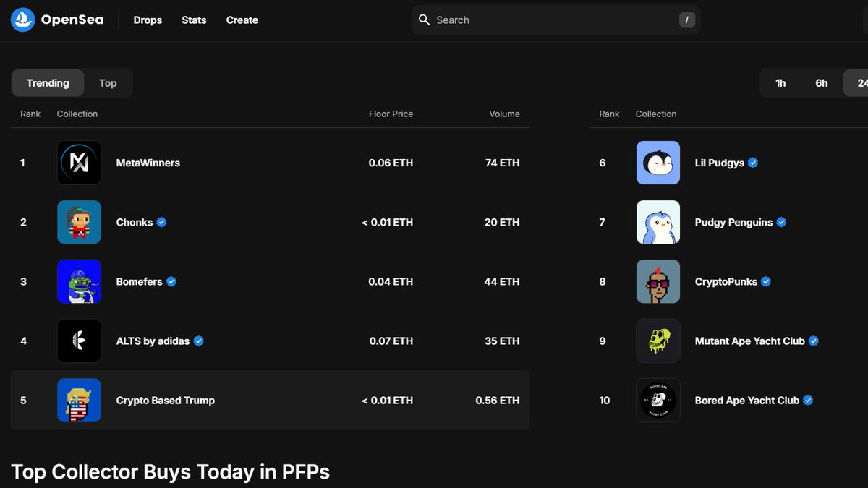Open the Pudgy Penguins collection name

733,222
